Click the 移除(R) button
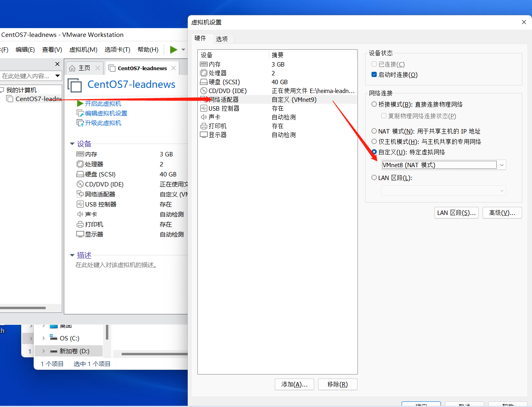The height and width of the screenshot is (407, 532). [x=337, y=385]
